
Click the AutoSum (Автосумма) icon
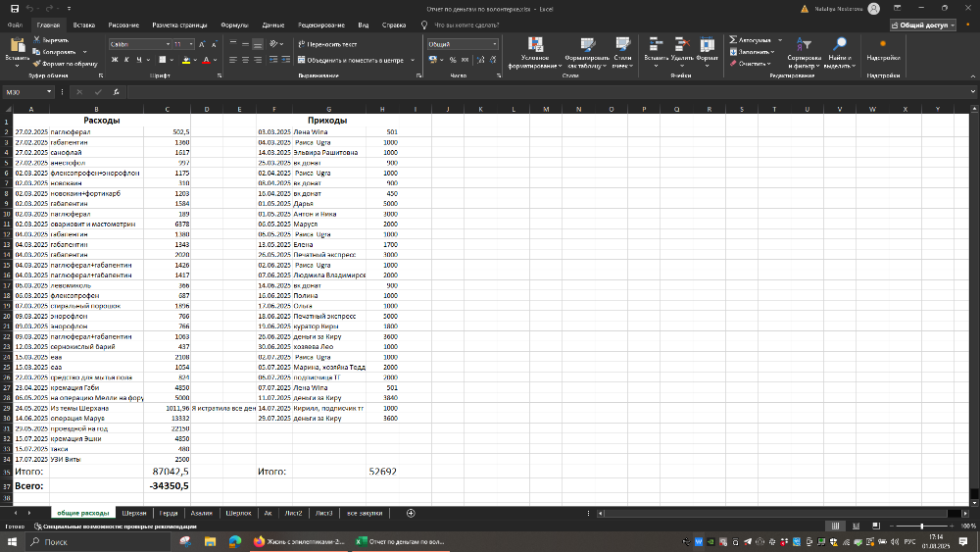(x=734, y=40)
